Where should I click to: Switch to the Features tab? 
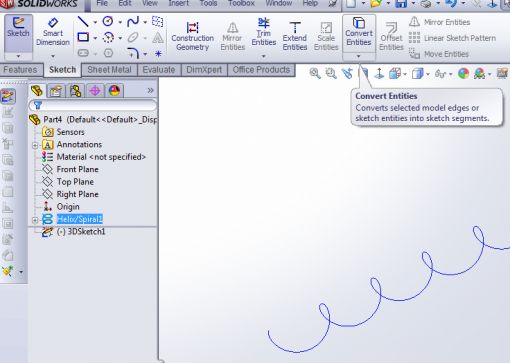[20, 70]
